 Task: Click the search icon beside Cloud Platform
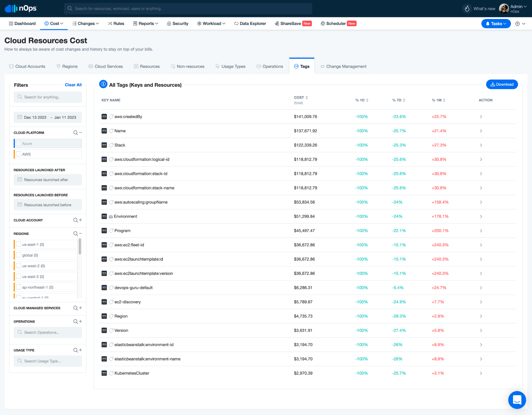(76, 133)
